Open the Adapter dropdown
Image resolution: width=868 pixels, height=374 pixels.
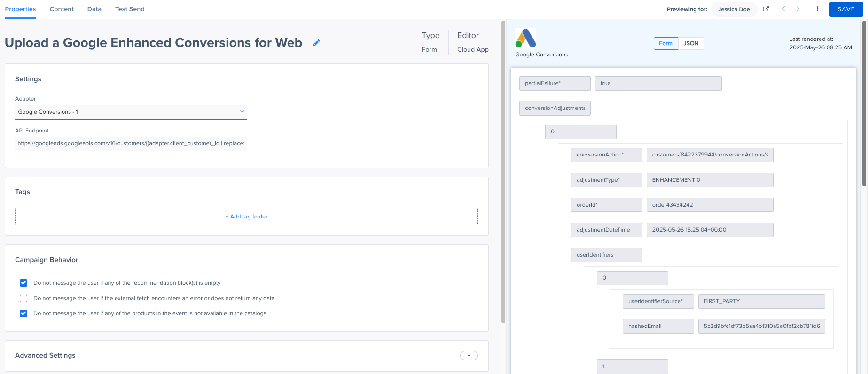[x=131, y=112]
